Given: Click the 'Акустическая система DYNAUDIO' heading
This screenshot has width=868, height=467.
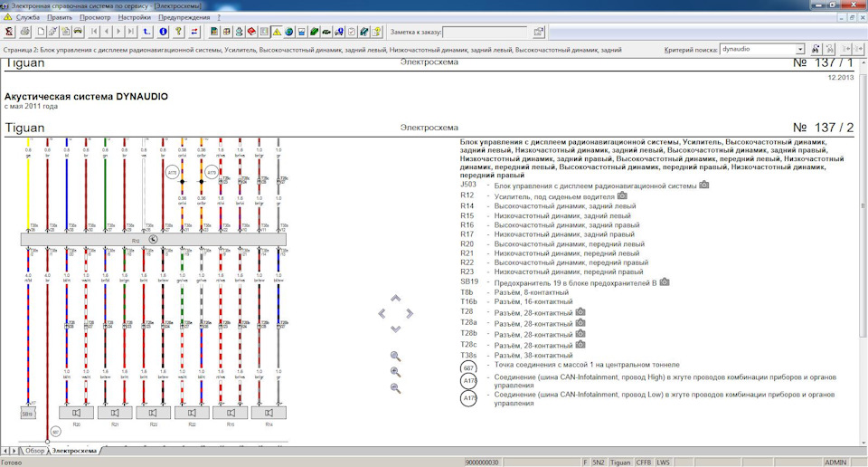Looking at the screenshot, I should (86, 97).
